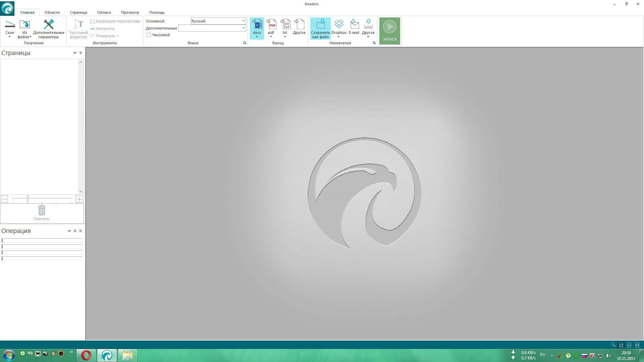Click fit-page zoom icon in status bar

tap(621, 345)
